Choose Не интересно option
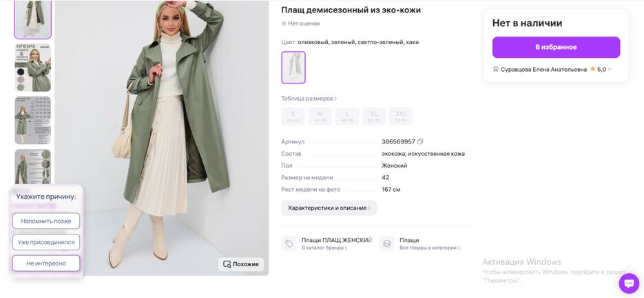The width and height of the screenshot is (644, 298). coord(46,264)
